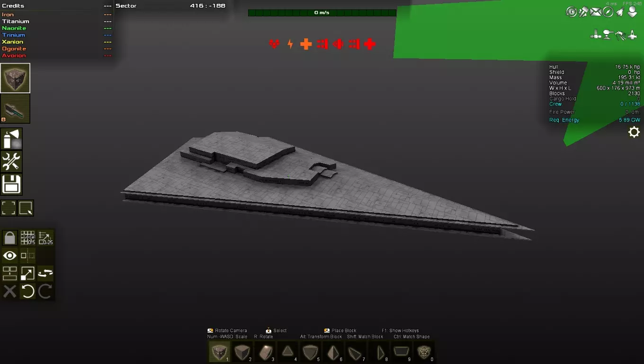Click the Req. Energy stat label
Viewport: 644px width, 364px height.
click(x=564, y=120)
